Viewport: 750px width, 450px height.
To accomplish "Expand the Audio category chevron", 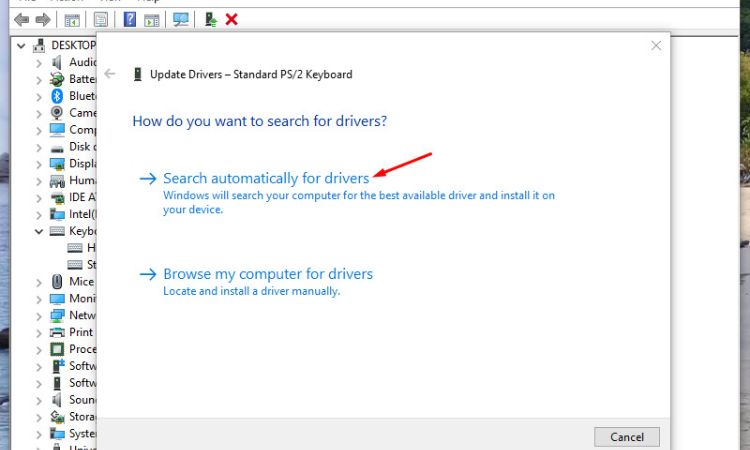I will (x=39, y=64).
